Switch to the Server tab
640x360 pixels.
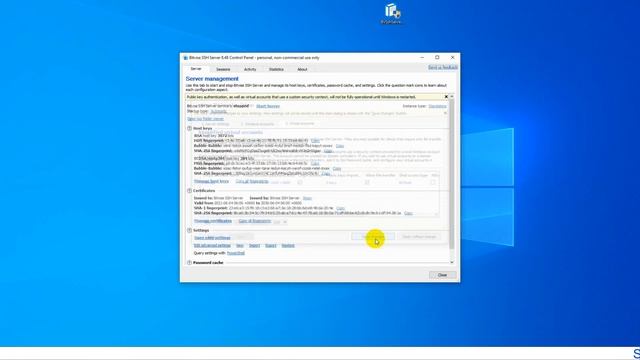(x=196, y=69)
